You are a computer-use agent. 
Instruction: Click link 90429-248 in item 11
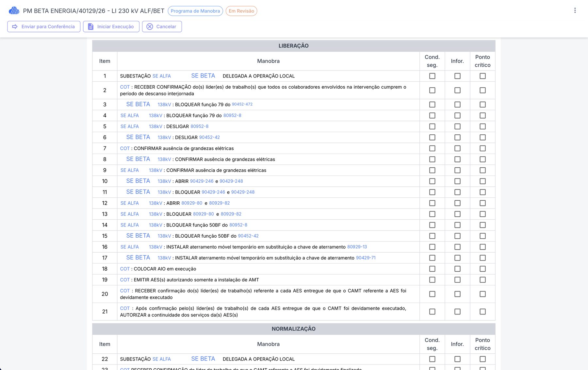pos(243,192)
